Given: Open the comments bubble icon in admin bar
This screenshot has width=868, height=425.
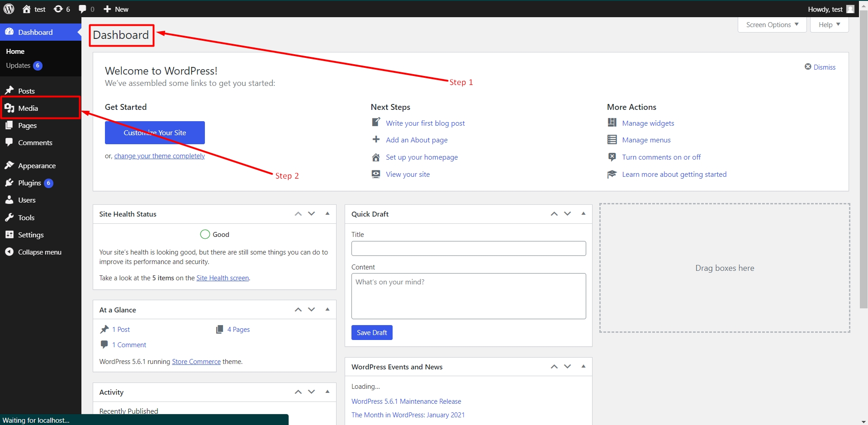Looking at the screenshot, I should [82, 9].
